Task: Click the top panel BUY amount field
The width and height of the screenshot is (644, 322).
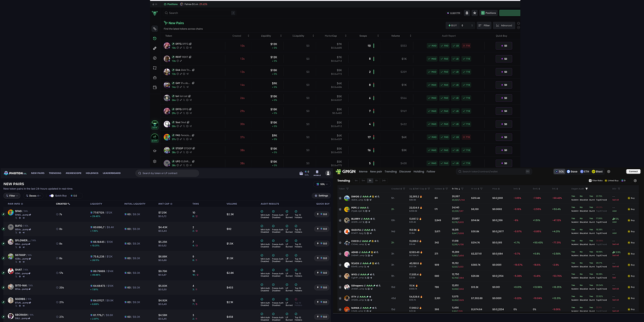Action: click(466, 25)
